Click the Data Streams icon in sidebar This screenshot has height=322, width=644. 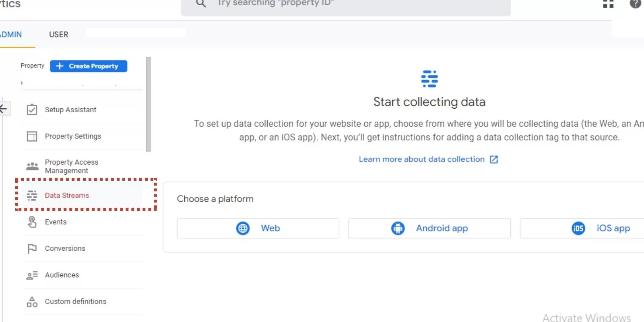coord(32,196)
